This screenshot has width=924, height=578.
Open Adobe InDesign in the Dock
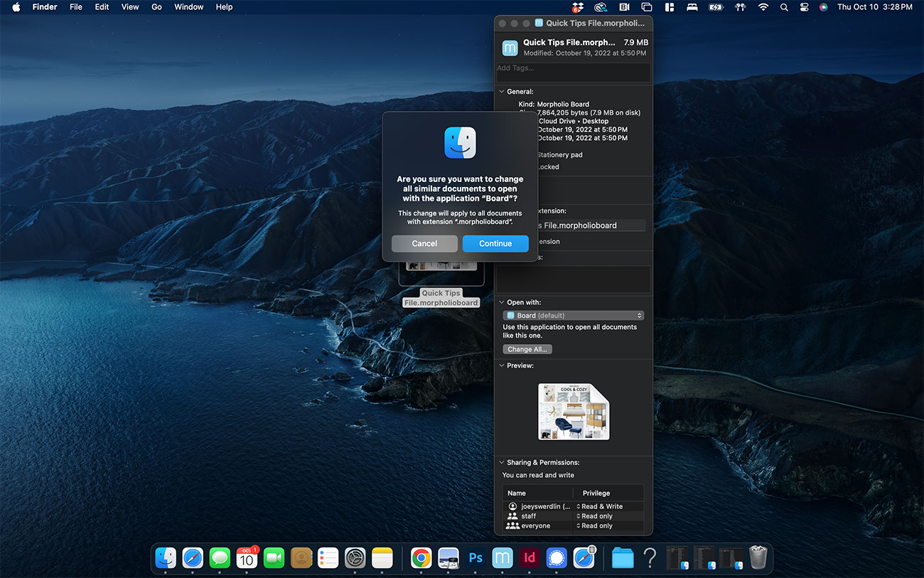[x=529, y=558]
